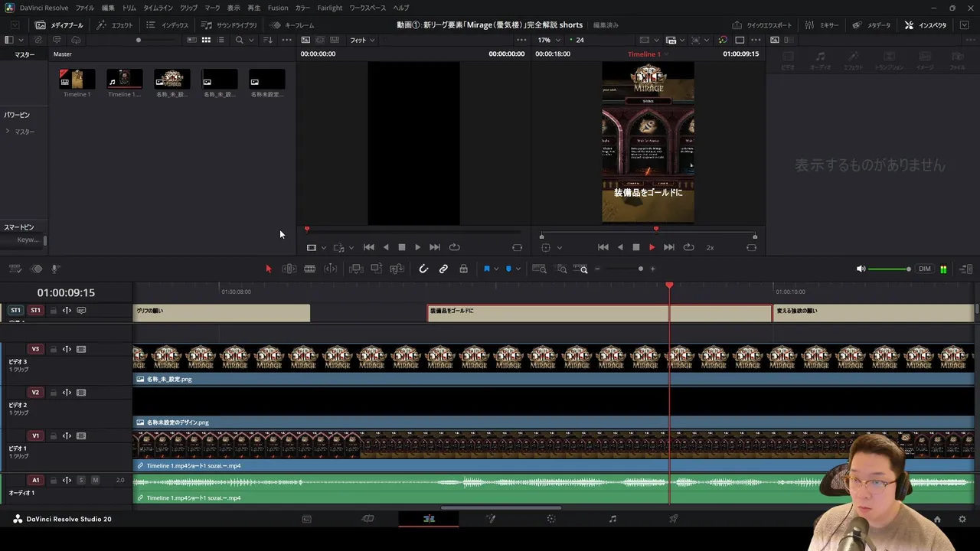Stop playback in timeline viewer

pos(635,247)
